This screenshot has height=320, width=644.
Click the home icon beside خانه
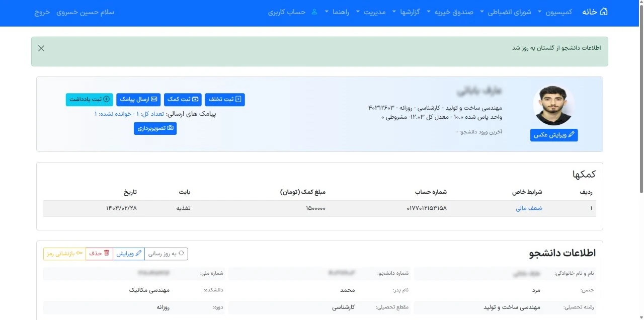pos(604,12)
